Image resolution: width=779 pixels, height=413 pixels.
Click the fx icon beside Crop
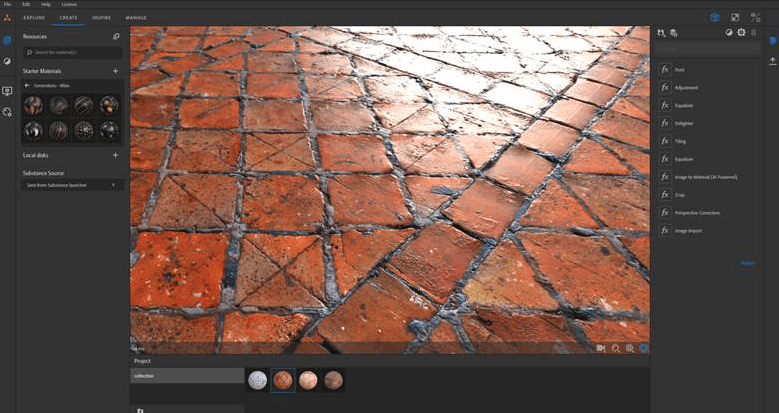coord(665,195)
